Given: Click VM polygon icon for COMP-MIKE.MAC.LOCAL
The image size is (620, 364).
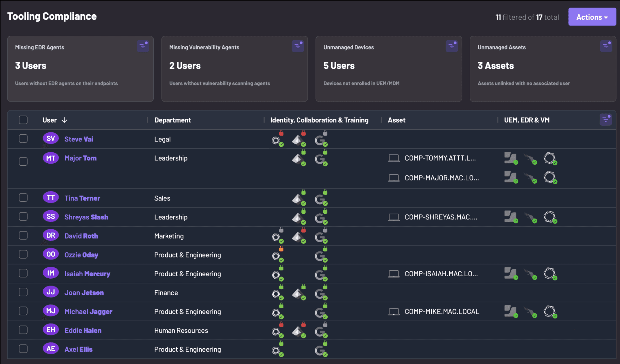Looking at the screenshot, I should [x=550, y=311].
